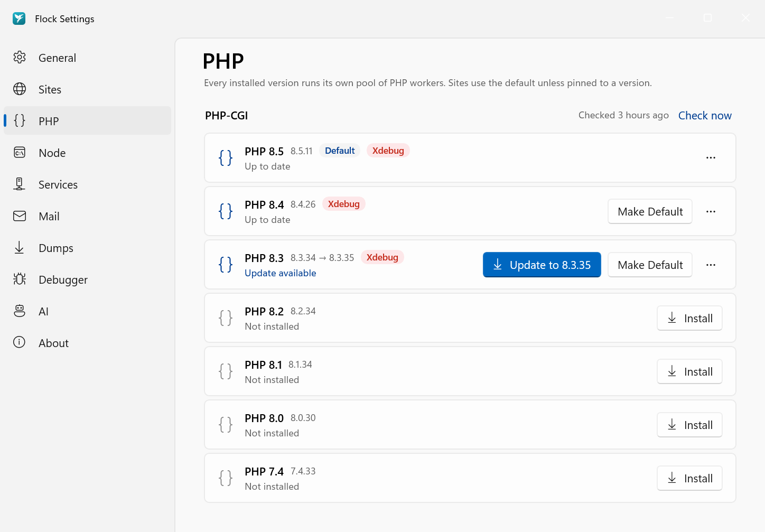This screenshot has height=532, width=765.
Task: Click the braces icon for PHP 8.1
Action: [x=226, y=371]
